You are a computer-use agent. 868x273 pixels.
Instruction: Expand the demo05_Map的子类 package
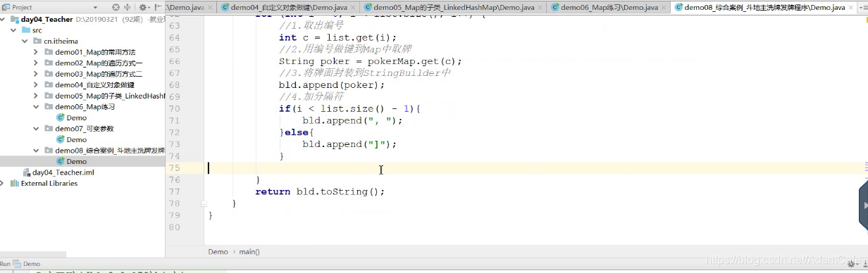coord(36,96)
